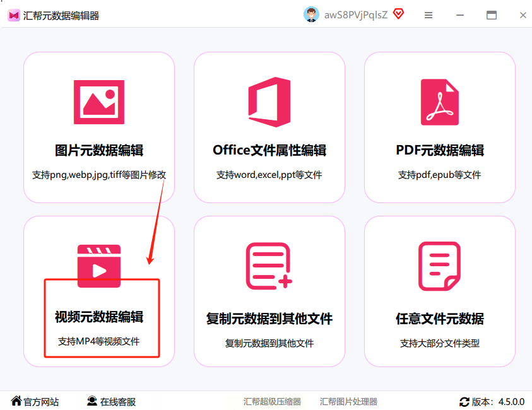
Task: Click the home icon beside 官方网站
Action: tap(16, 401)
